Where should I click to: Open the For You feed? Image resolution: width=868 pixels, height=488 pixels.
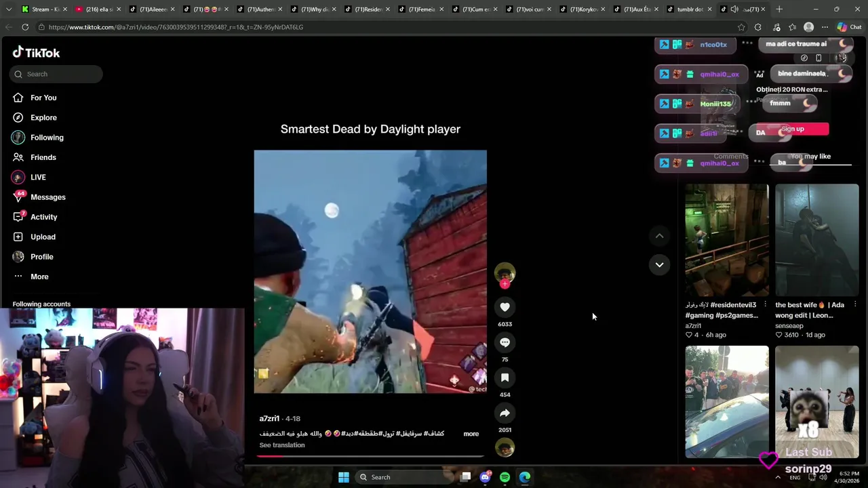tap(43, 98)
